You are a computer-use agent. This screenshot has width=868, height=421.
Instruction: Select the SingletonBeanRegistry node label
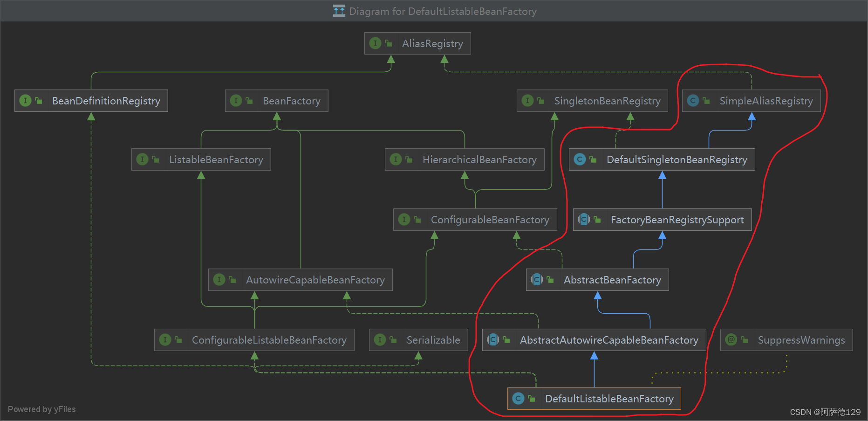tap(608, 101)
